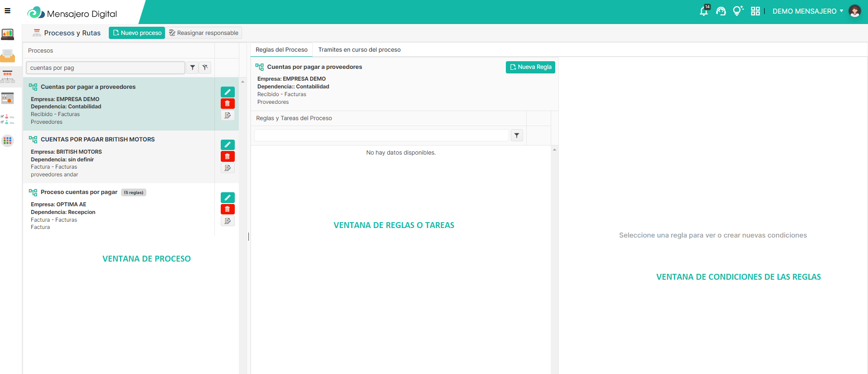The width and height of the screenshot is (868, 374).
Task: Click the lightbulb ideas icon
Action: (x=737, y=11)
